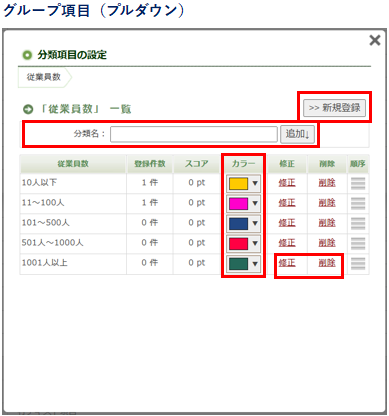Click 修正 link for 11～100人
Screen dimensions: 389x416
pyautogui.click(x=287, y=203)
